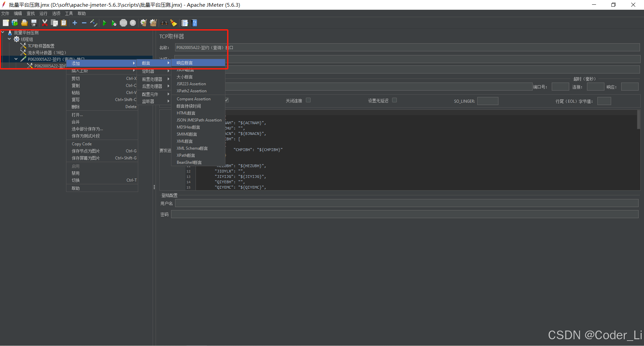Choose Compare Assertion
Viewport: 644px width, 346px height.
(198, 99)
